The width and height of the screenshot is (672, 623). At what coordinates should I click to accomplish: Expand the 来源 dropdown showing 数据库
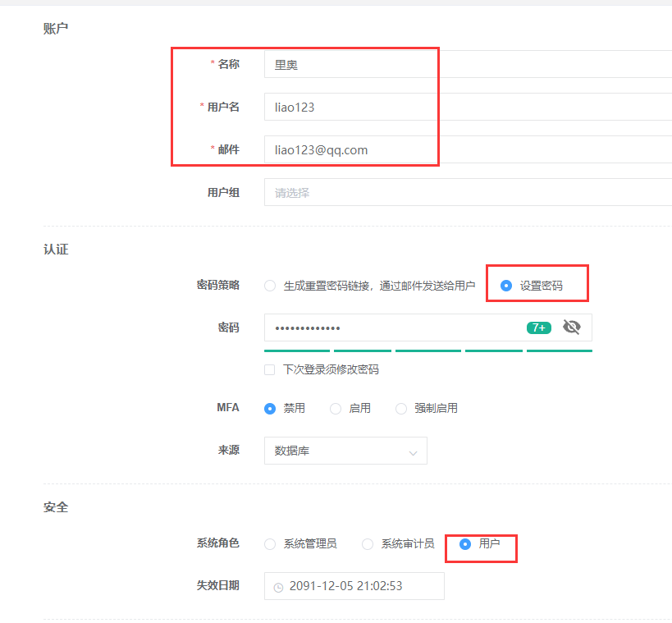(345, 451)
